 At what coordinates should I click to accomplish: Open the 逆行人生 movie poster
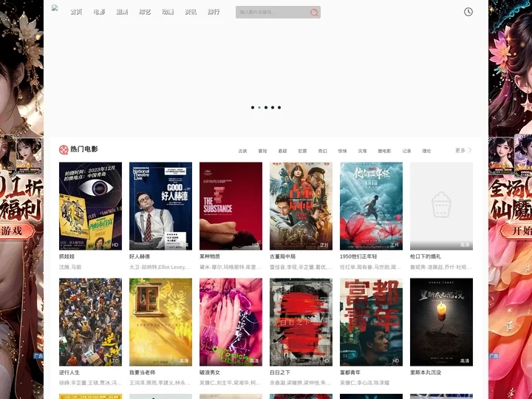90,322
